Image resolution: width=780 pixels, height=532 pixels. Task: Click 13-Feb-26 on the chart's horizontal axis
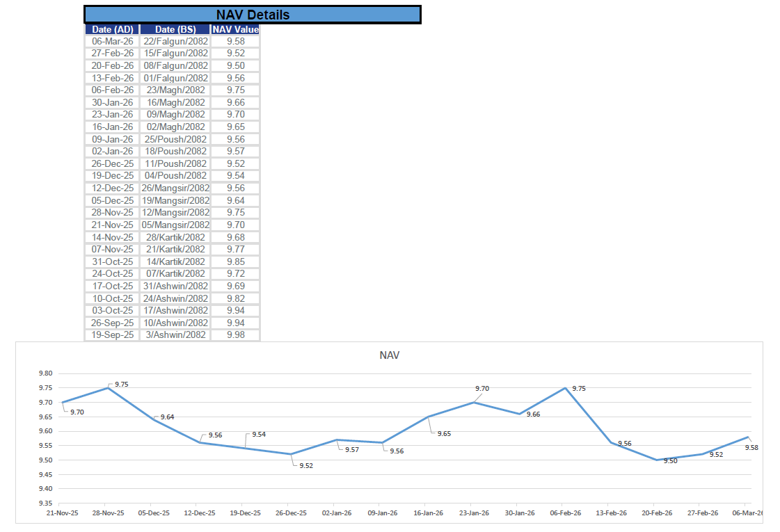[612, 513]
